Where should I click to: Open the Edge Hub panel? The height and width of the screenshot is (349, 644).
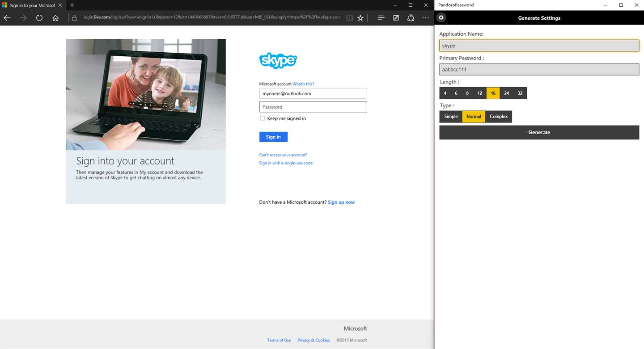click(x=381, y=18)
